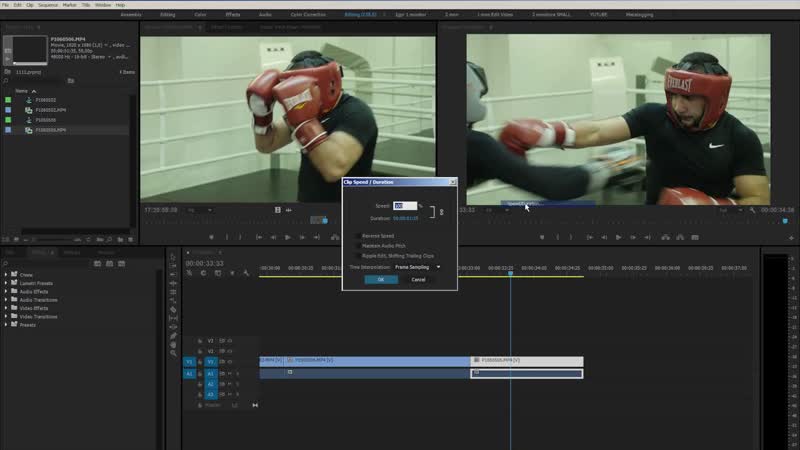Open Time Interpolation Frame Sampling dropdown
800x450 pixels.
417,267
